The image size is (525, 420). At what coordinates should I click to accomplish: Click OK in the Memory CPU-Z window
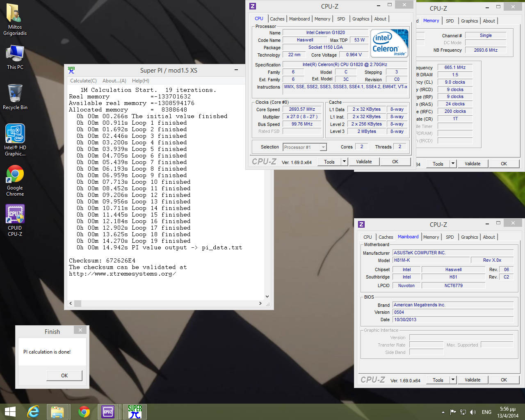coord(504,164)
